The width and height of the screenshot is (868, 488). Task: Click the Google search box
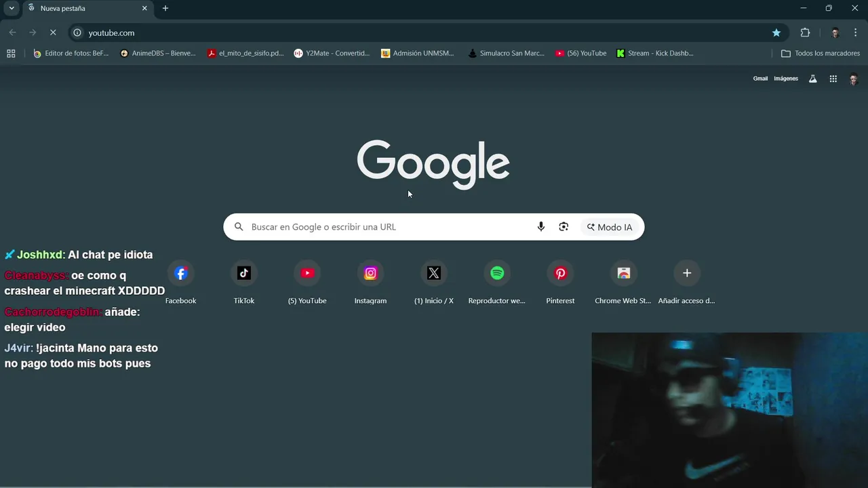click(x=434, y=227)
